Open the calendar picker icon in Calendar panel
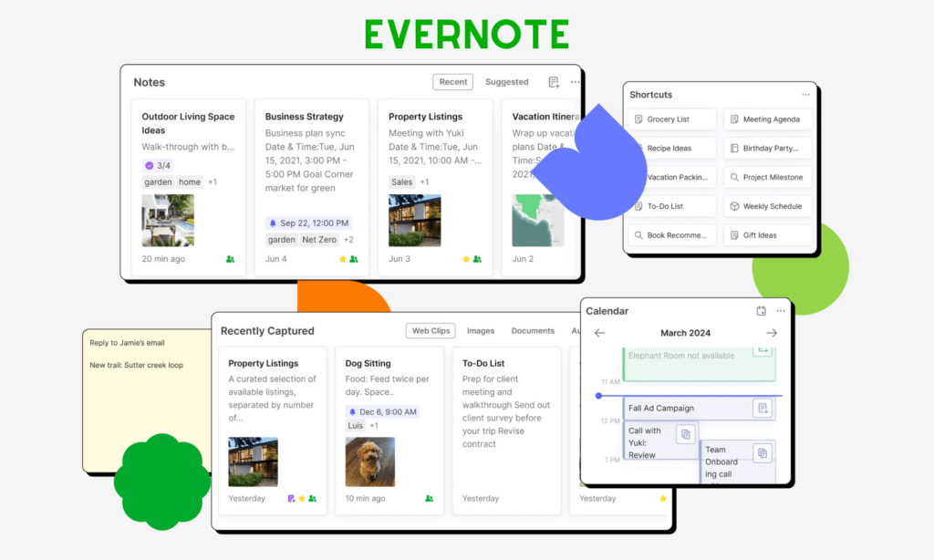The image size is (934, 560). click(x=762, y=311)
